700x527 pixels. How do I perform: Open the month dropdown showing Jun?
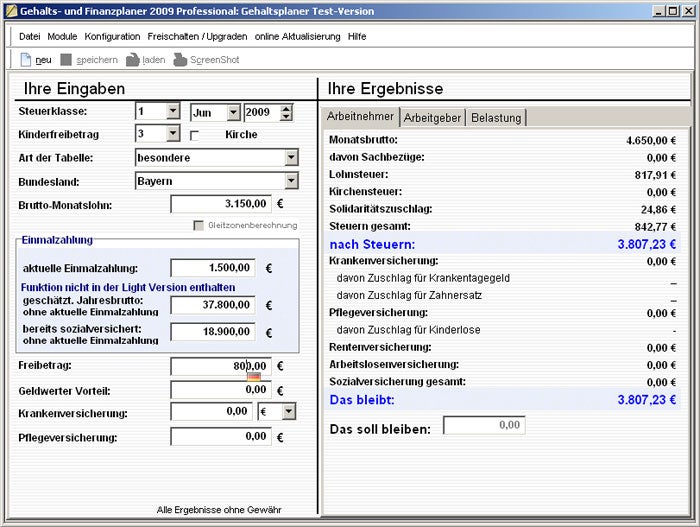234,113
